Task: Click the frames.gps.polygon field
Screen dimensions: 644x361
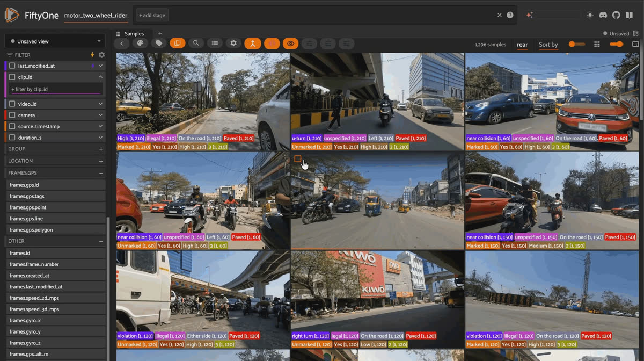Action: pyautogui.click(x=56, y=230)
